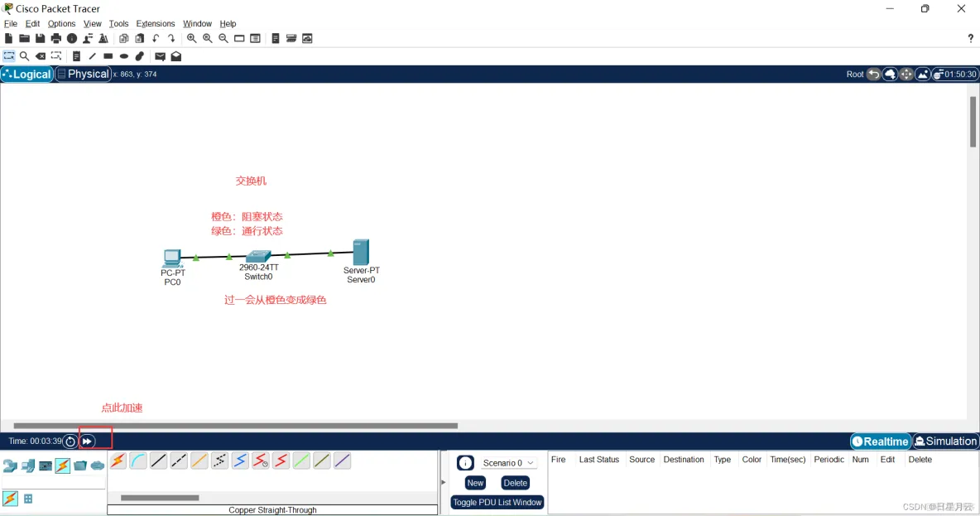Click the Delete scenario button
This screenshot has width=980, height=516.
[515, 483]
